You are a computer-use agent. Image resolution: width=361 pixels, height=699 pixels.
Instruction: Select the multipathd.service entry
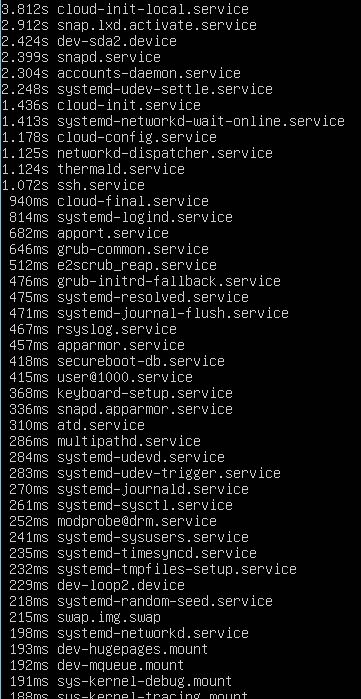[105, 442]
